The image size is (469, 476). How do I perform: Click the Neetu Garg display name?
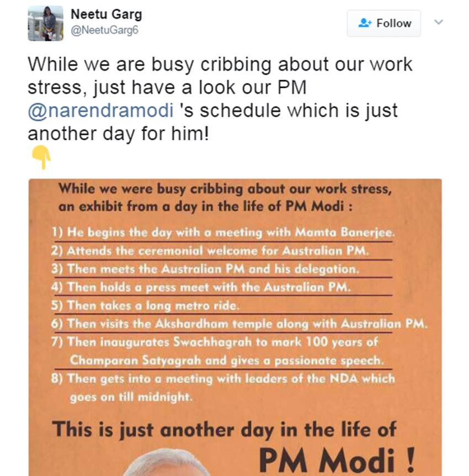(106, 14)
